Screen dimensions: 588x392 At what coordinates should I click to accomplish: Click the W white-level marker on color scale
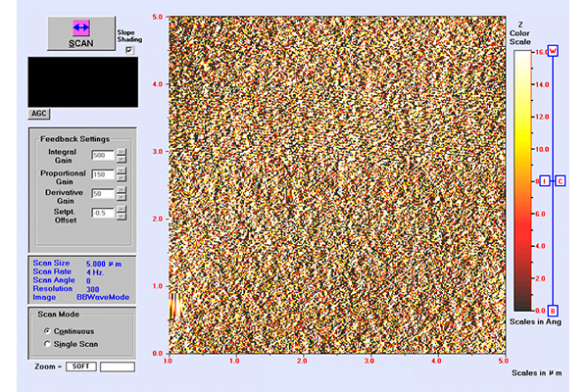pos(553,51)
